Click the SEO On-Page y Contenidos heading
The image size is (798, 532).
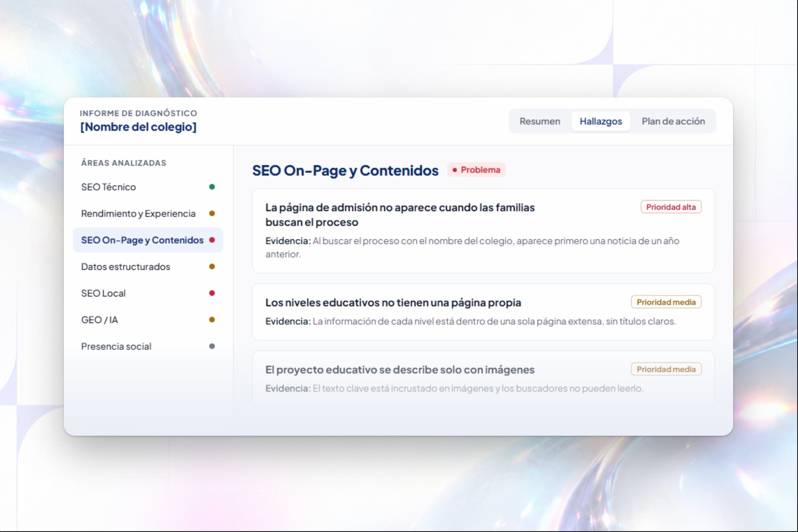(345, 171)
